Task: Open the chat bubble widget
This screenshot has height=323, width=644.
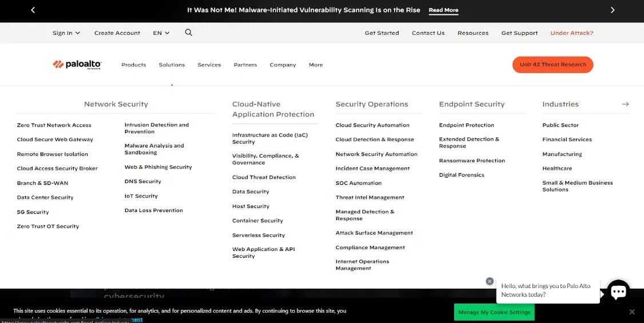Action: [x=618, y=292]
